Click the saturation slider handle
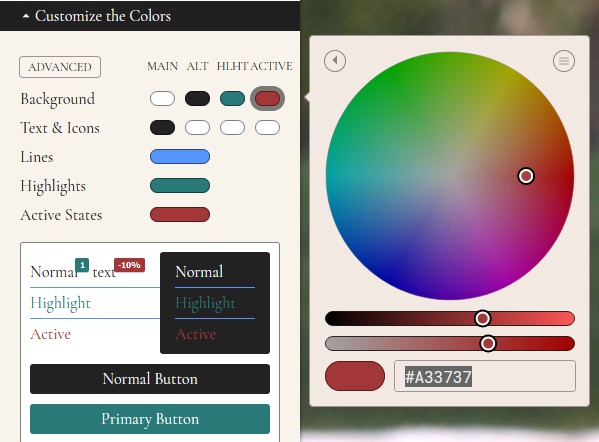The height and width of the screenshot is (442, 599). 488,343
